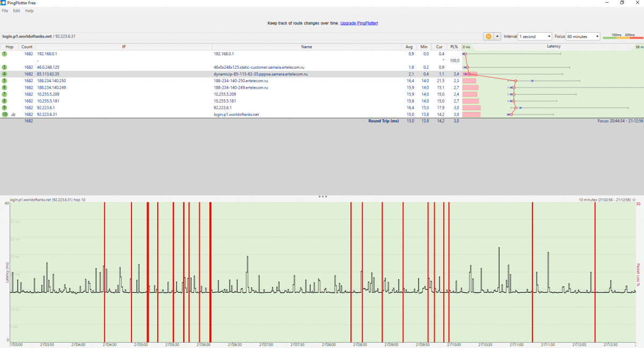This screenshot has height=348, width=644.
Task: Open the dropdown arrow beside the pause button
Action: (497, 37)
